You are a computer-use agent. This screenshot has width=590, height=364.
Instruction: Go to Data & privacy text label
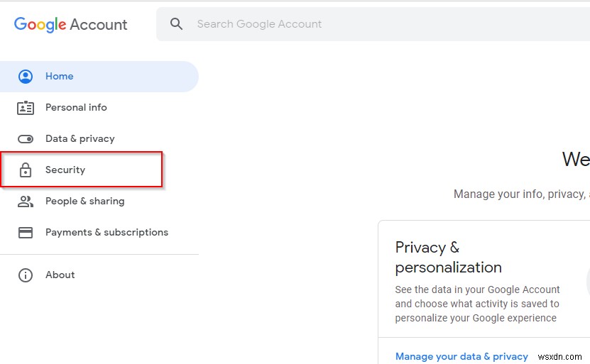click(x=80, y=139)
